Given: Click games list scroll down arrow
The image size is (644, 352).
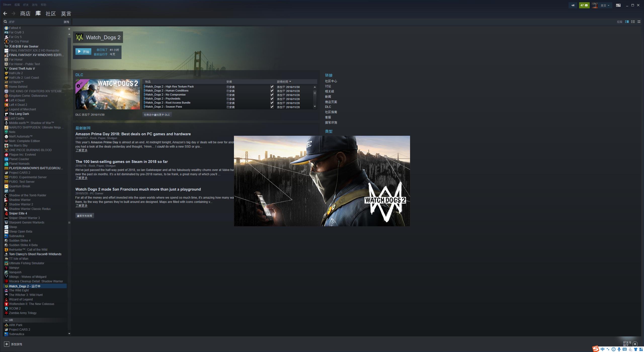Looking at the screenshot, I should point(69,334).
